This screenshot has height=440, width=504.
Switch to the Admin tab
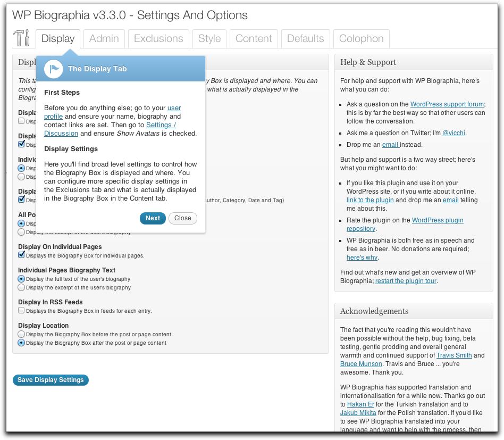coord(104,39)
